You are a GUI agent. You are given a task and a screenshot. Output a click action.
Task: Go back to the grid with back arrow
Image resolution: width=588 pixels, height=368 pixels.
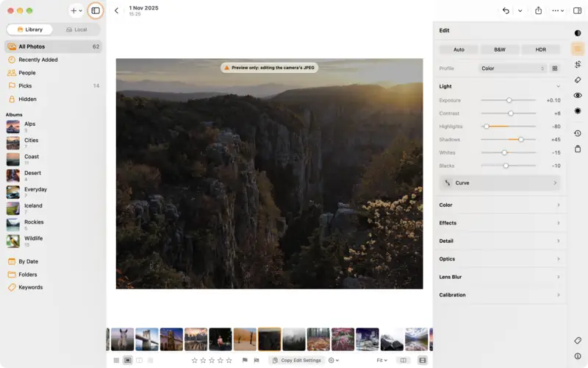click(116, 10)
